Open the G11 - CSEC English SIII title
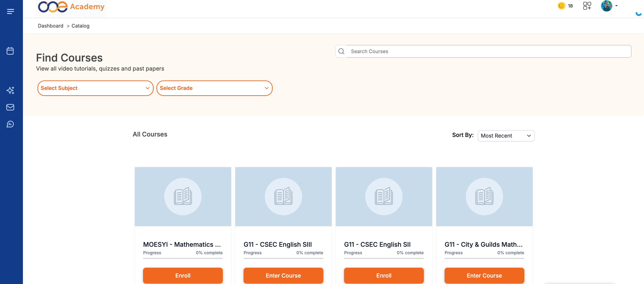Screen dimensions: 644x284 tap(277, 244)
